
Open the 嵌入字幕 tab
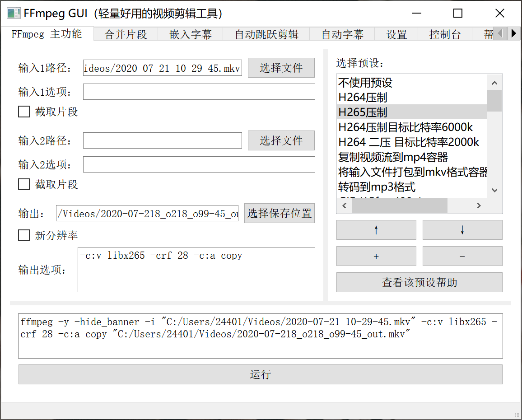[x=191, y=34]
